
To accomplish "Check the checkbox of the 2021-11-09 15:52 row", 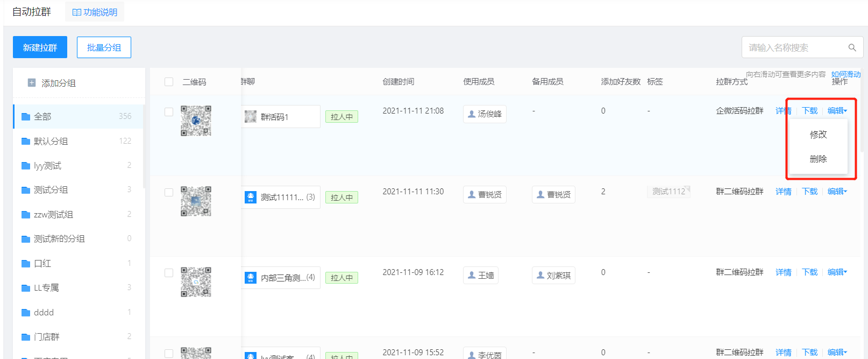I will tap(169, 353).
